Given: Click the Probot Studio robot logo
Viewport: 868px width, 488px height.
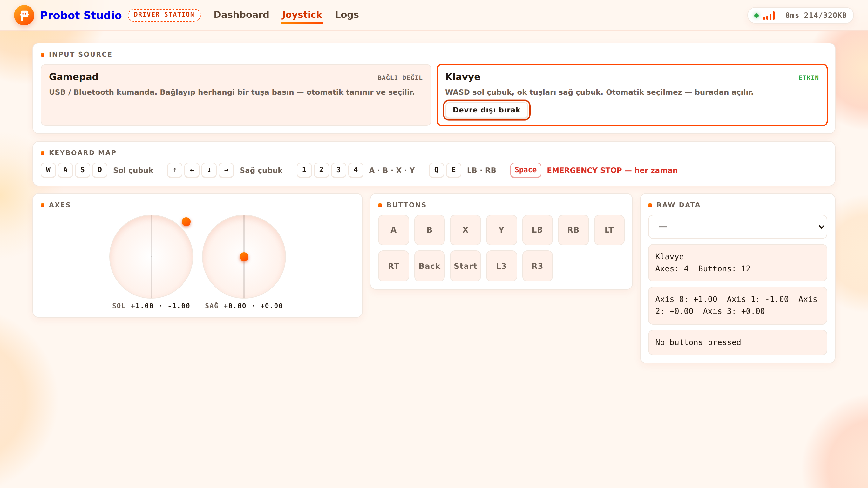Looking at the screenshot, I should click(24, 15).
